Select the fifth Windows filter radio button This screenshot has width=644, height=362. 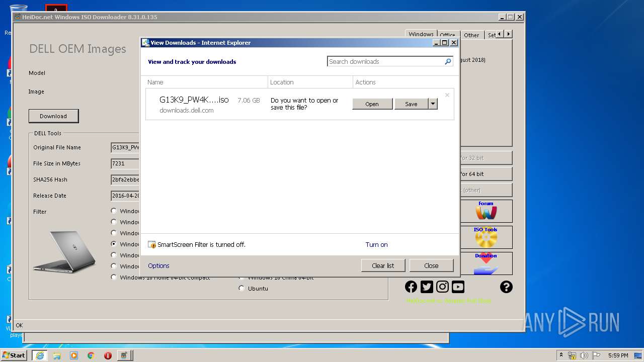tap(114, 255)
